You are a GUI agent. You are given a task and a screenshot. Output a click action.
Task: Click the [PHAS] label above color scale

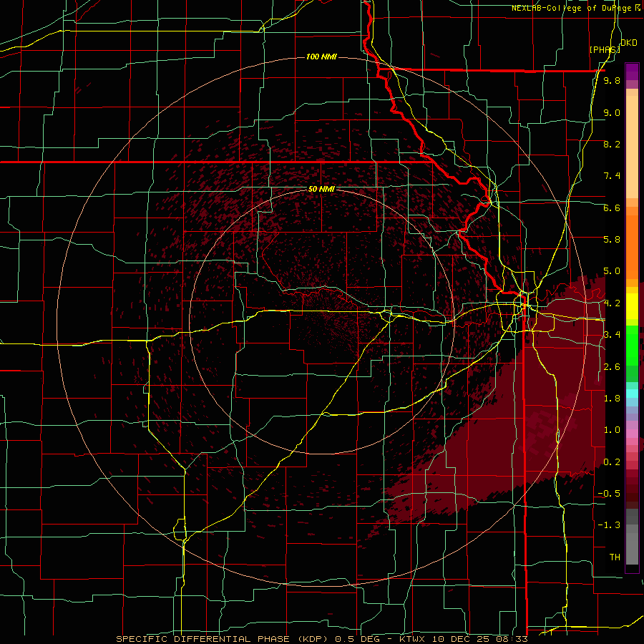605,49
